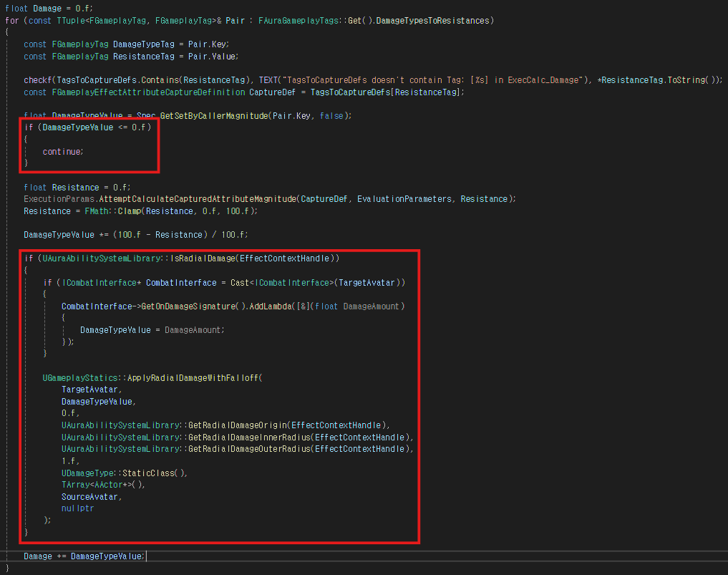Click the TEXT macro in checkf

coord(268,80)
